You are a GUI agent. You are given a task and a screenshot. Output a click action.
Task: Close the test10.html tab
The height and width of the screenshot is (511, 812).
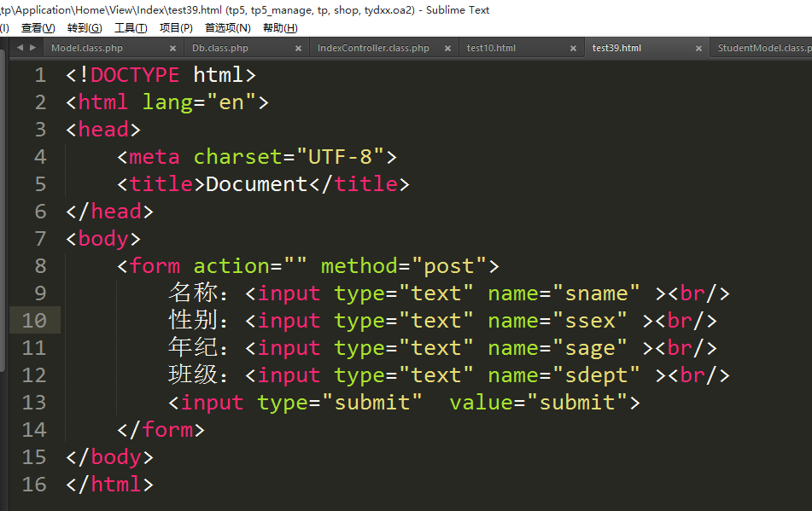pos(573,48)
